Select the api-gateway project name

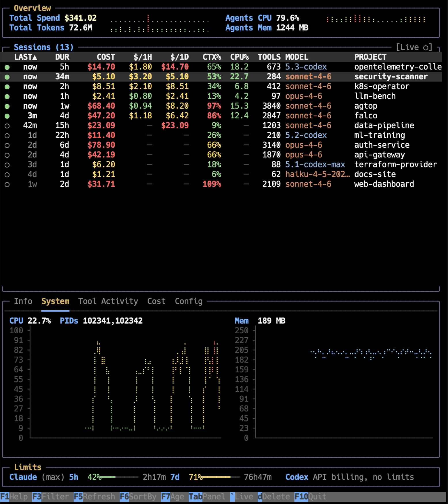click(380, 155)
